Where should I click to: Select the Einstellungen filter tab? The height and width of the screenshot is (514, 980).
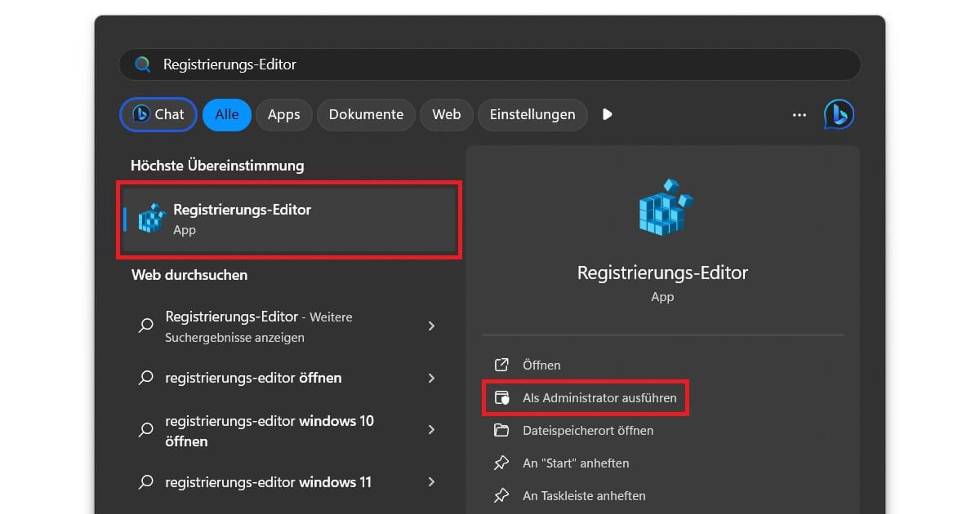click(532, 114)
